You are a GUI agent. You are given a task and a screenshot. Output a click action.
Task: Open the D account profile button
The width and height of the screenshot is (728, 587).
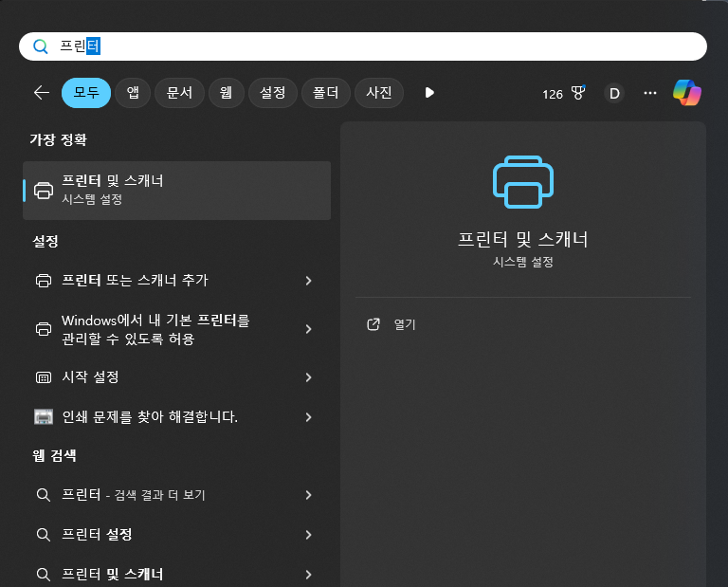[614, 93]
